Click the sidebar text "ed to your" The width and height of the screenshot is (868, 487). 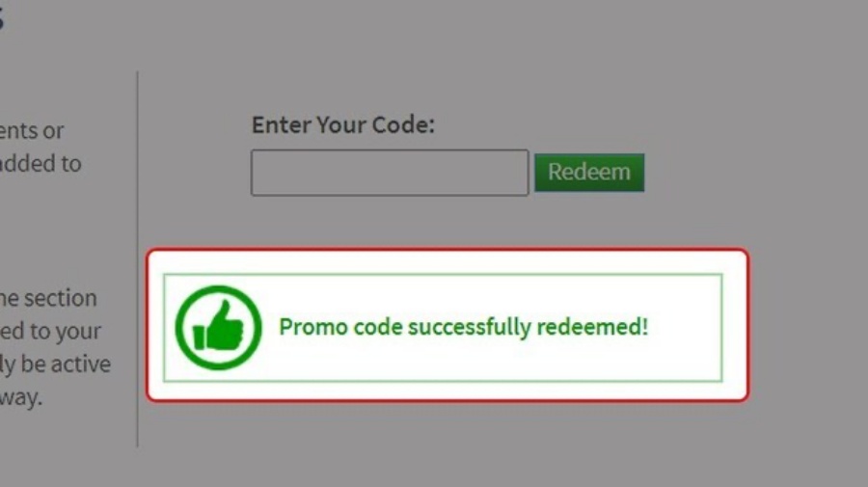pyautogui.click(x=50, y=331)
